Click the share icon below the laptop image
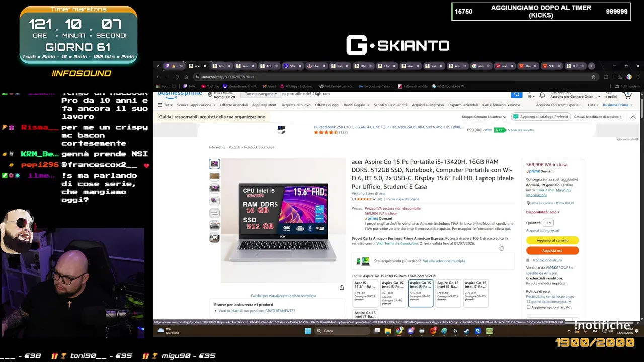The width and height of the screenshot is (644, 362). (x=342, y=287)
